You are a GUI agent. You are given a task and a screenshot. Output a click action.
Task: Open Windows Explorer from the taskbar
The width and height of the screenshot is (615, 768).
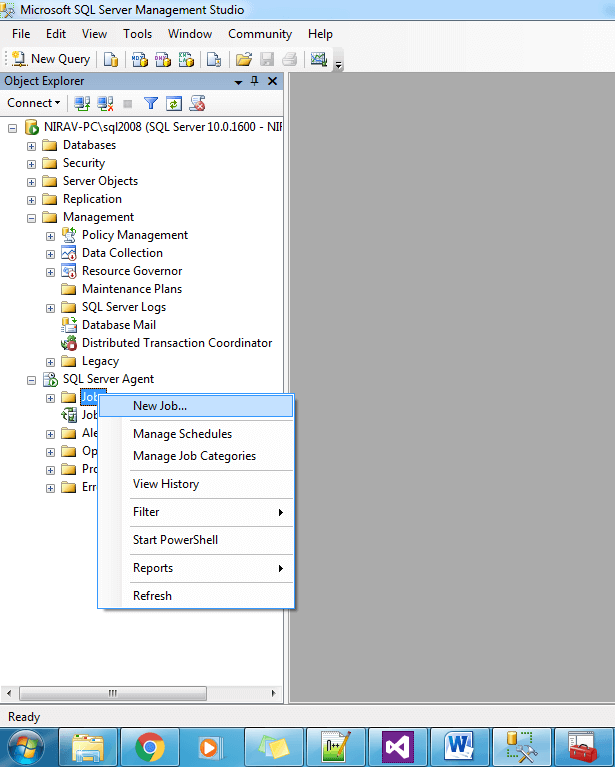(88, 747)
